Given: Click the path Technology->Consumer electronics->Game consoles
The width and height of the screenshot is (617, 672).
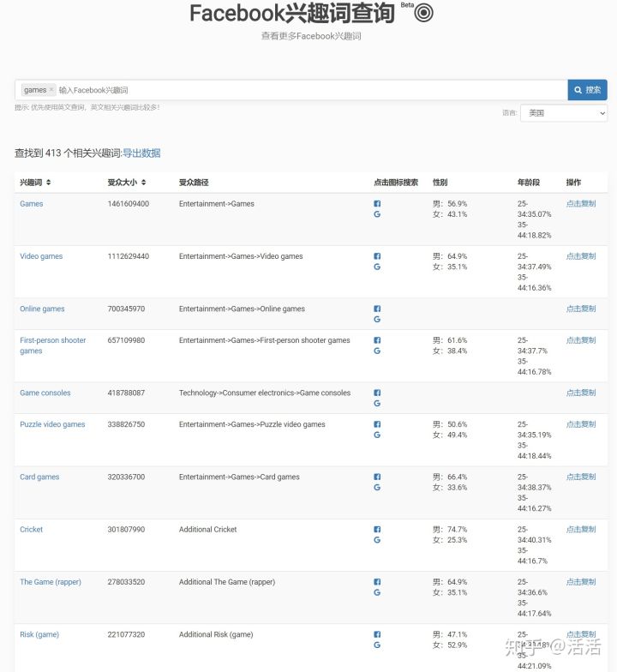Looking at the screenshot, I should click(264, 393).
